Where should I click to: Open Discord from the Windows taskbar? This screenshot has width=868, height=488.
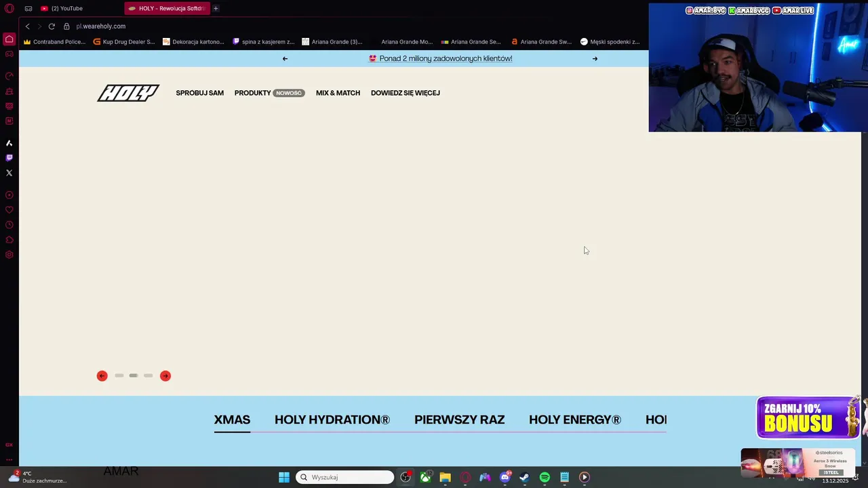tap(505, 477)
